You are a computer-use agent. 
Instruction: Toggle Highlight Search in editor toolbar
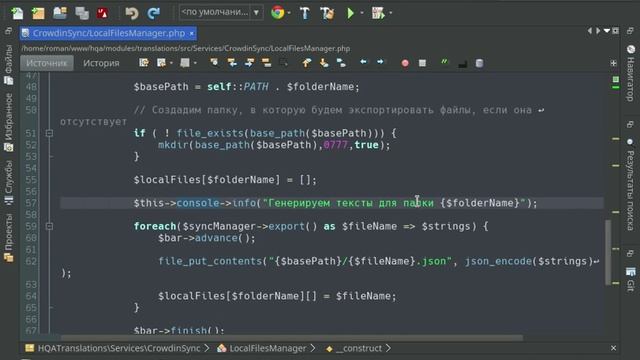tap(267, 62)
